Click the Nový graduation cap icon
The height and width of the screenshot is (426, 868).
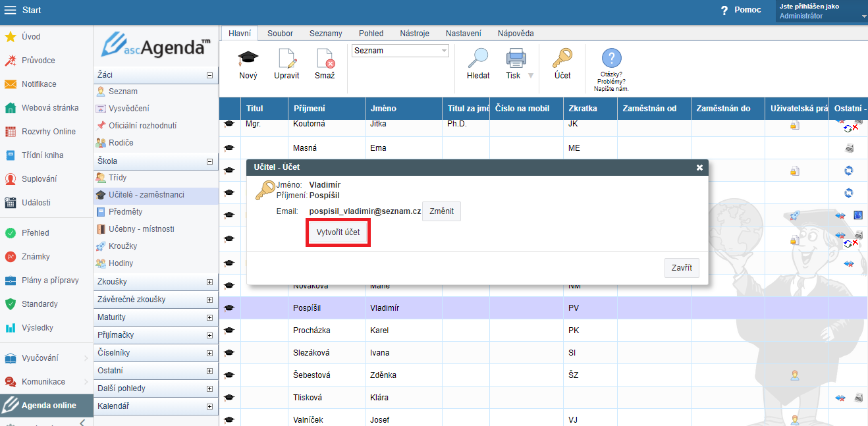pyautogui.click(x=248, y=59)
